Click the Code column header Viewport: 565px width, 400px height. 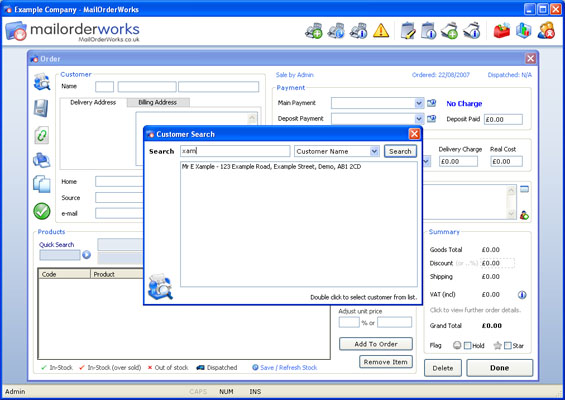tap(64, 274)
